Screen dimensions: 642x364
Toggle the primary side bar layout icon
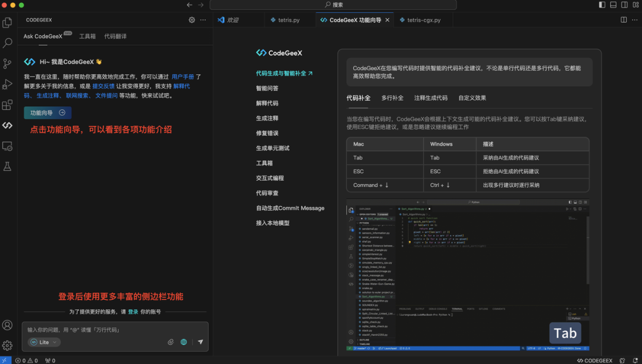pos(602,5)
